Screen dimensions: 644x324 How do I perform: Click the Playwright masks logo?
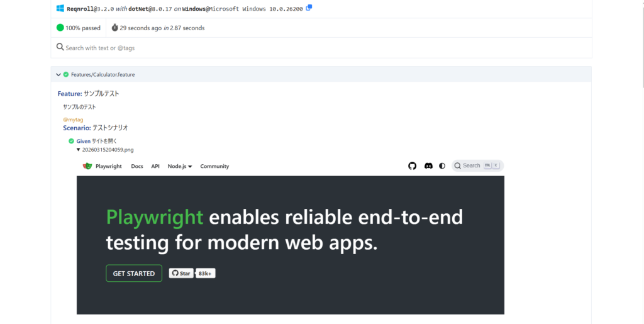pyautogui.click(x=87, y=166)
